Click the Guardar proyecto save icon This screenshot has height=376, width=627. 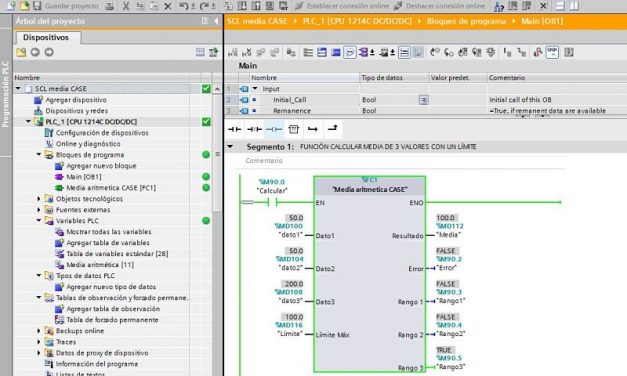[37, 6]
